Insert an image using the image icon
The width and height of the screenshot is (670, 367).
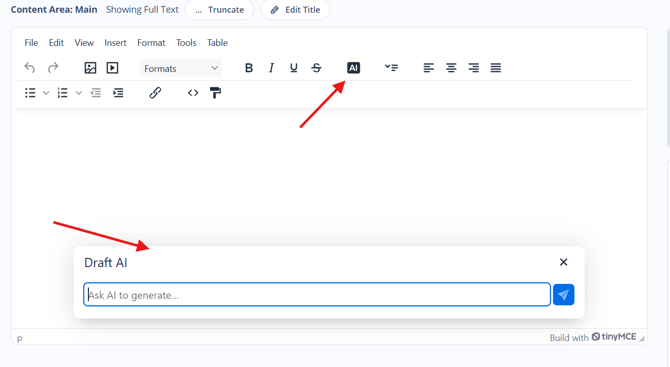click(90, 68)
